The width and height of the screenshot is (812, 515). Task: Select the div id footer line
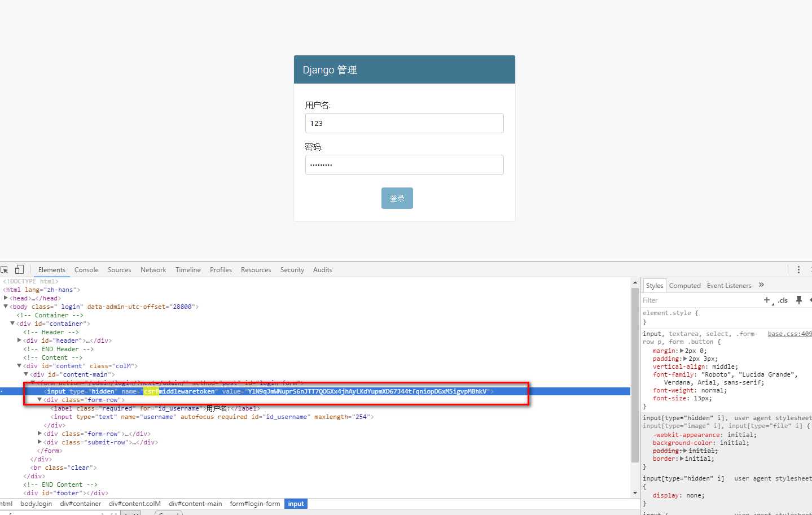tap(65, 493)
